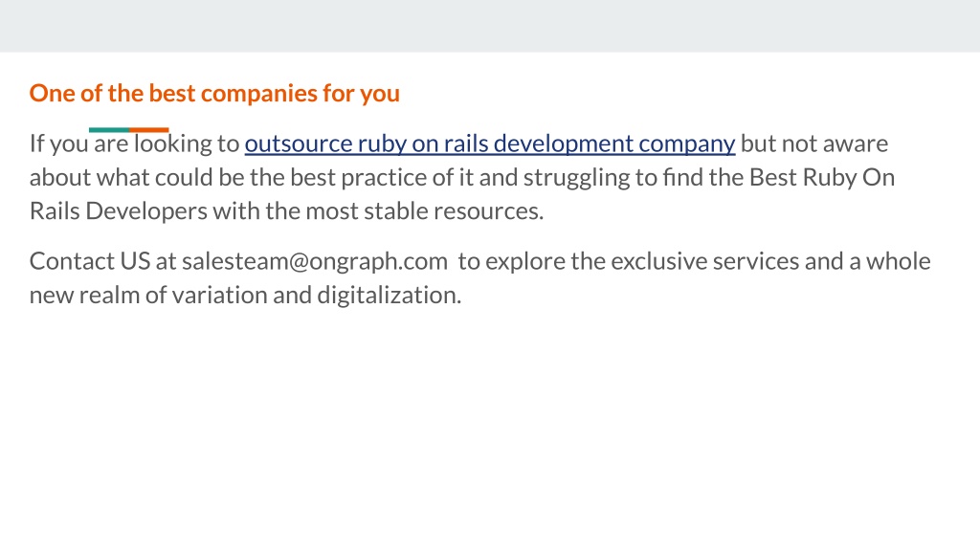The image size is (980, 551).
Task: Click the phrase Best Ruby On
Action: point(822,177)
